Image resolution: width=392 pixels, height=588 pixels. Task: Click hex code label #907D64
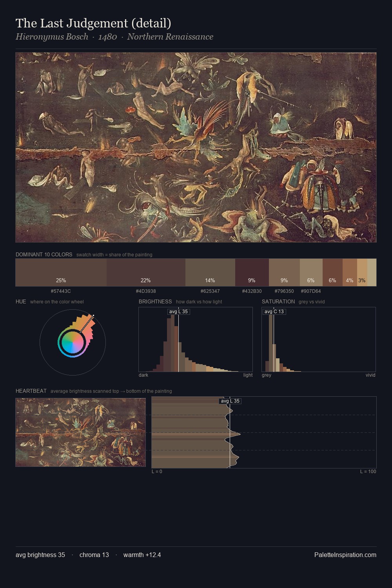311,291
